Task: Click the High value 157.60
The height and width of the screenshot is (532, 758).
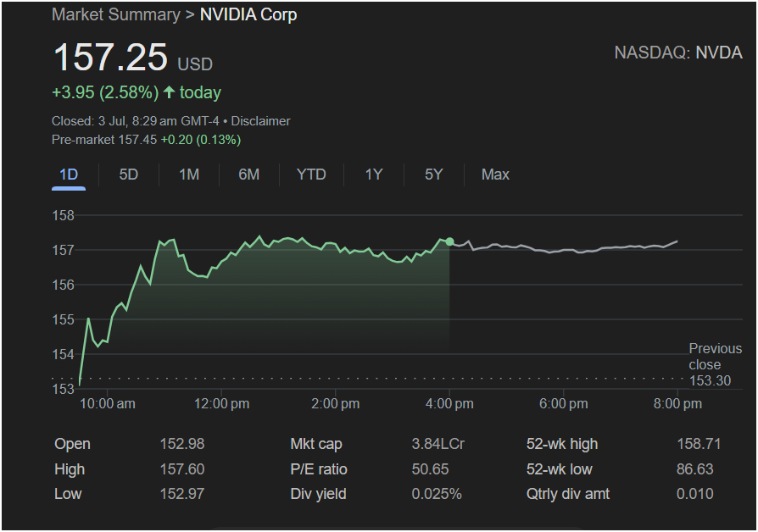Action: (182, 469)
